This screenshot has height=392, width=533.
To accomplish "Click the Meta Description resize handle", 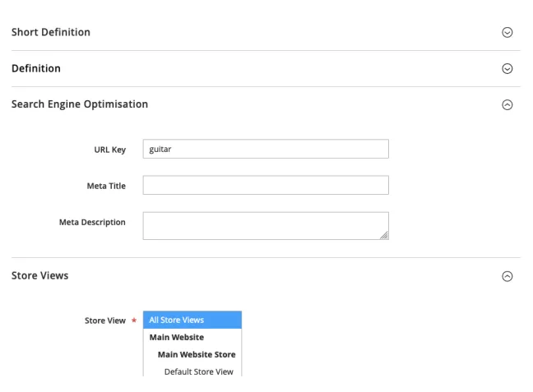I will pyautogui.click(x=383, y=235).
